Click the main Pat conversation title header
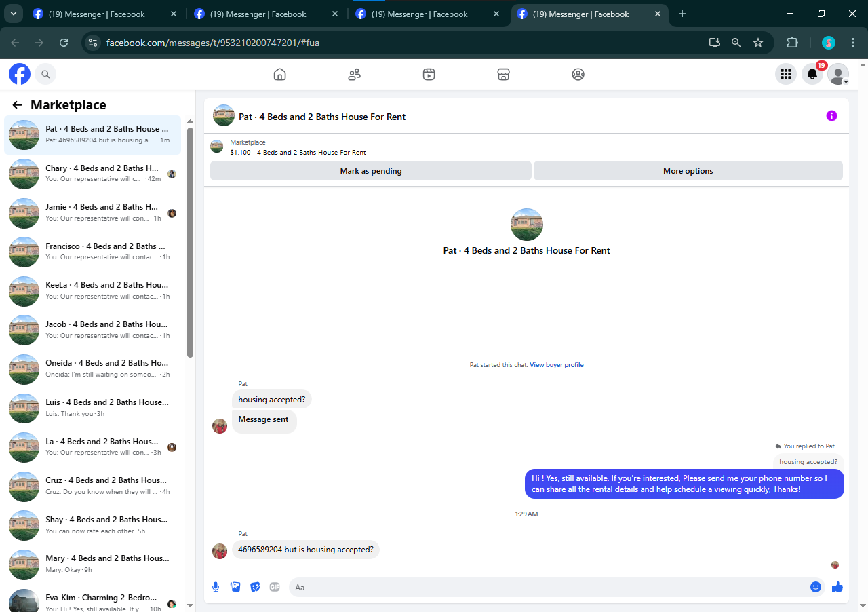This screenshot has width=868, height=612. (322, 117)
